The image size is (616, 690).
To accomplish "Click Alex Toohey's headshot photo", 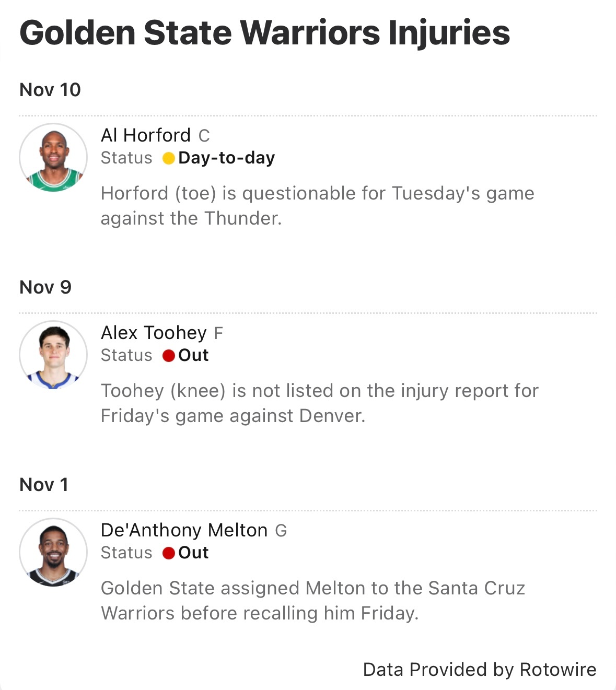I will tap(53, 355).
